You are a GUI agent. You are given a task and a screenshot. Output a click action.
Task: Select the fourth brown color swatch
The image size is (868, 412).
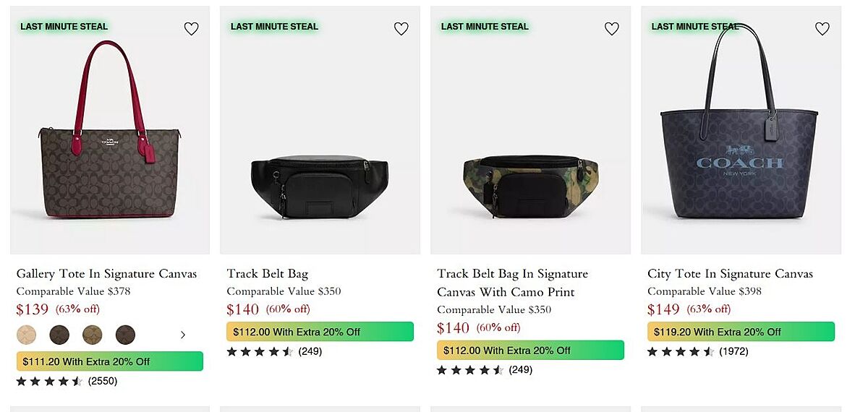point(125,335)
